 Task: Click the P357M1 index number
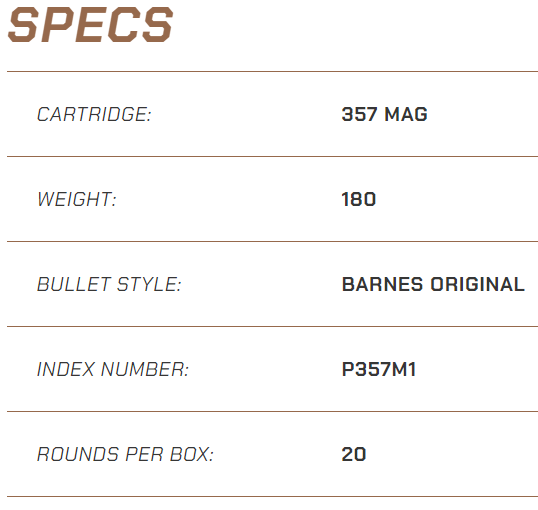coord(379,369)
